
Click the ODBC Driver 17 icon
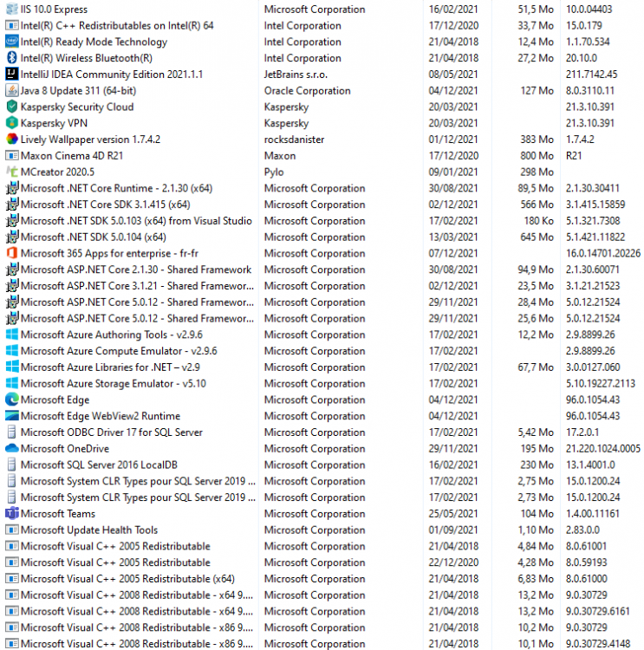click(11, 432)
